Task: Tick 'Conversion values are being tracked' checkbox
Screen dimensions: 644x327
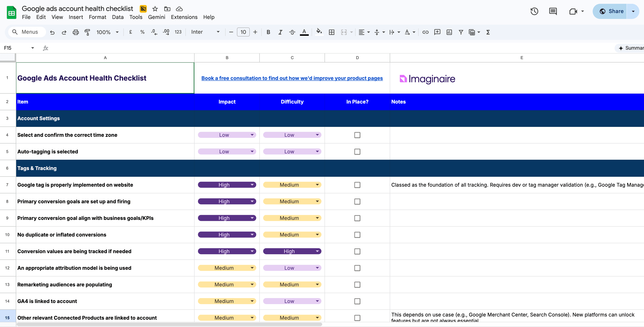Action: (357, 251)
